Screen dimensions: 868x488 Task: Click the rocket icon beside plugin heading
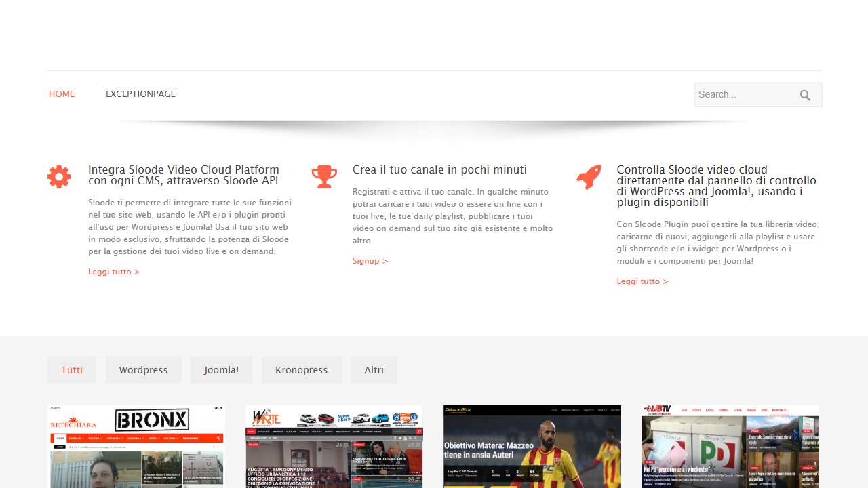click(x=589, y=178)
